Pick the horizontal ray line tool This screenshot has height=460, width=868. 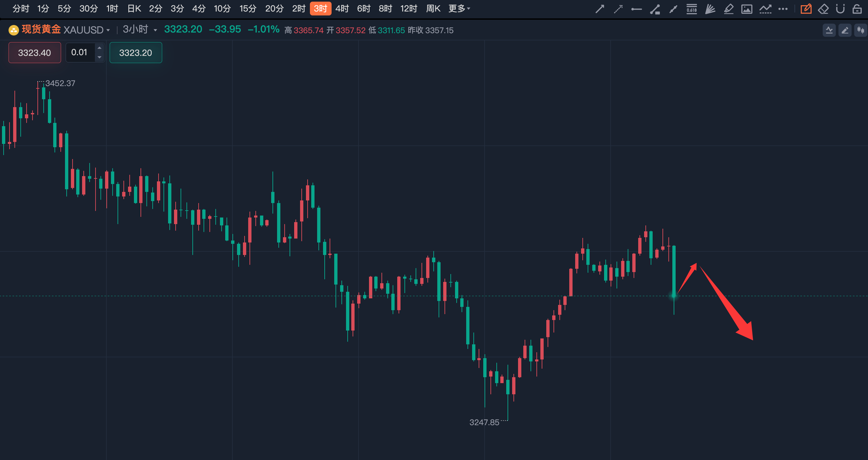(x=636, y=9)
